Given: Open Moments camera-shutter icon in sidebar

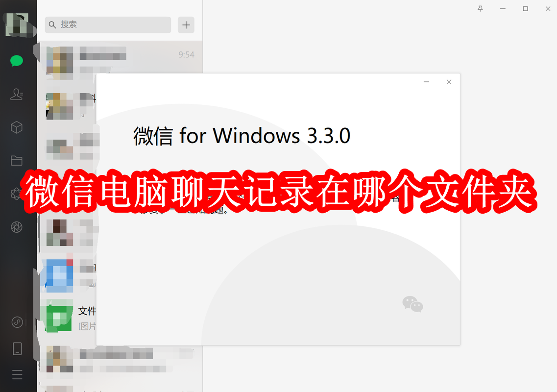Looking at the screenshot, I should tap(17, 227).
